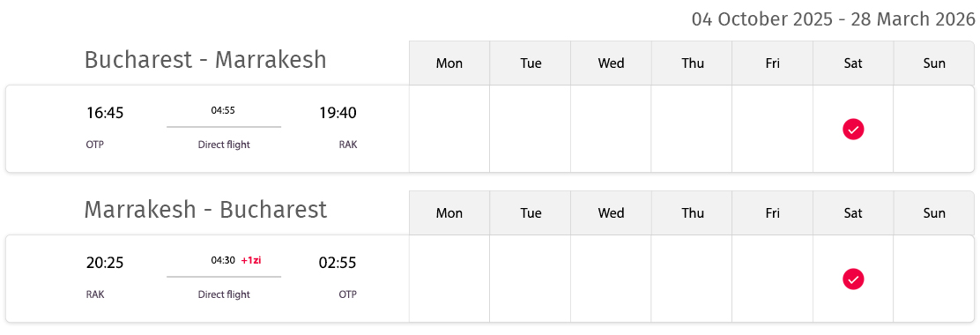Select the Sun column header for Marrakesh - Bucharest

[x=934, y=213]
